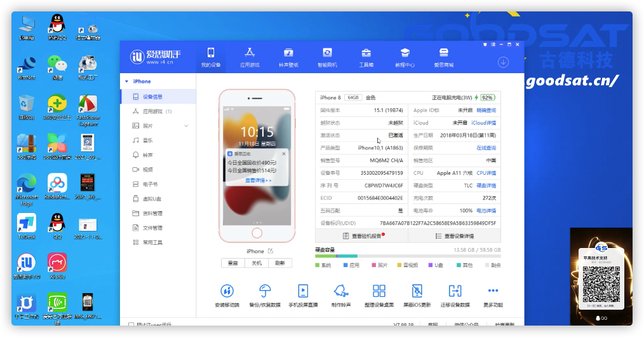Image resolution: width=644 pixels, height=337 pixels.
Task: Open the skin theme icon in title bar
Action: (x=485, y=45)
